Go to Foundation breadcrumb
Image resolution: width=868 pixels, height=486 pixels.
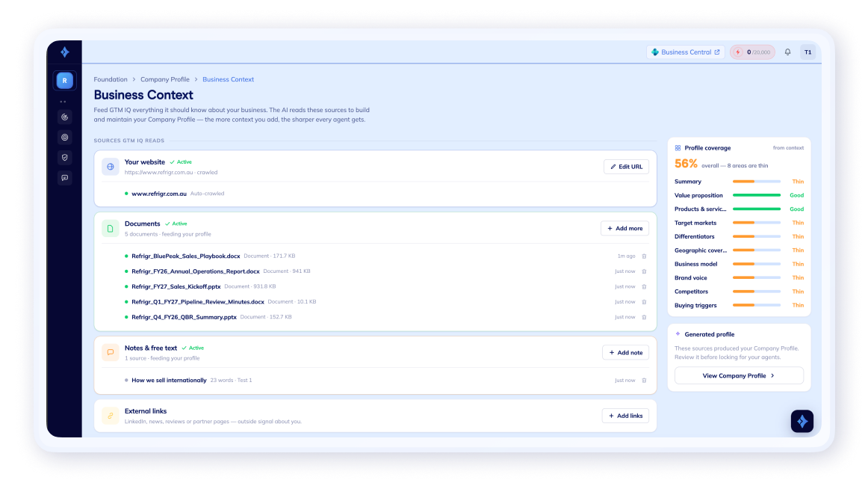(x=110, y=79)
